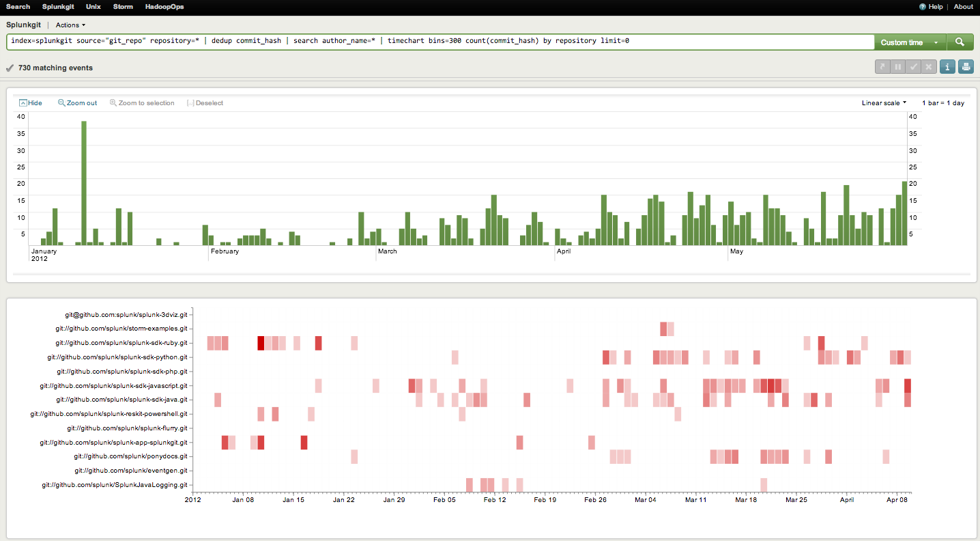Screen dimensions: 980x541
Task: Focus the search query input field
Action: (441, 42)
